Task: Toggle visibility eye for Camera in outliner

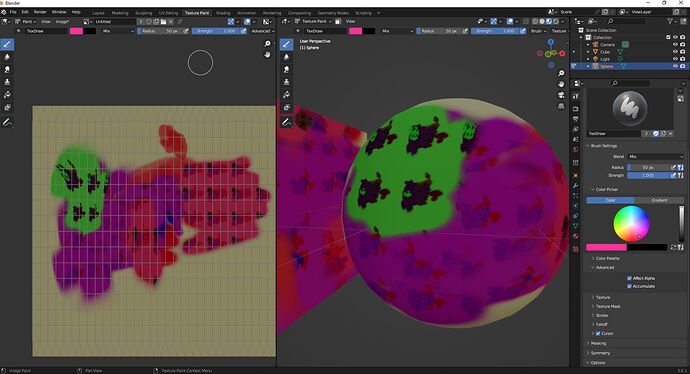Action: point(675,44)
